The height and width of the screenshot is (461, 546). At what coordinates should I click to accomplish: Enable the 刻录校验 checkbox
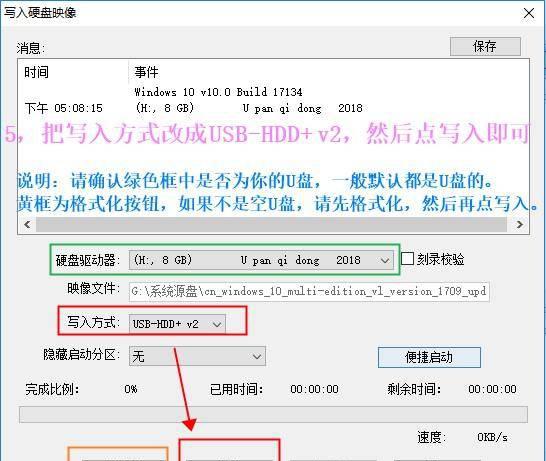407,259
